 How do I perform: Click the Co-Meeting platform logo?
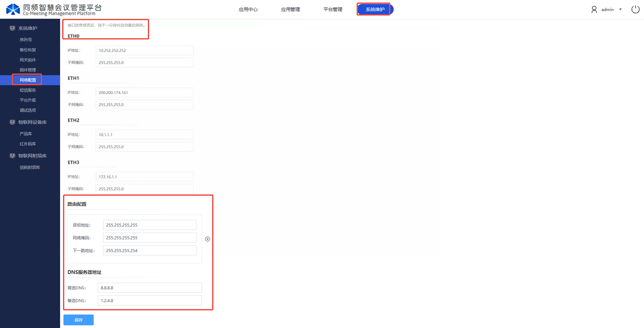point(13,9)
